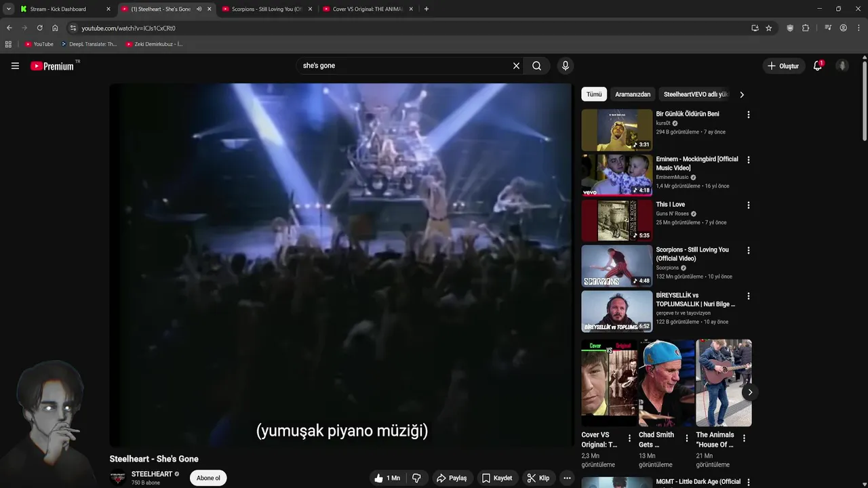This screenshot has width=868, height=488.
Task: Open options for The Animals short
Action: coord(744,439)
